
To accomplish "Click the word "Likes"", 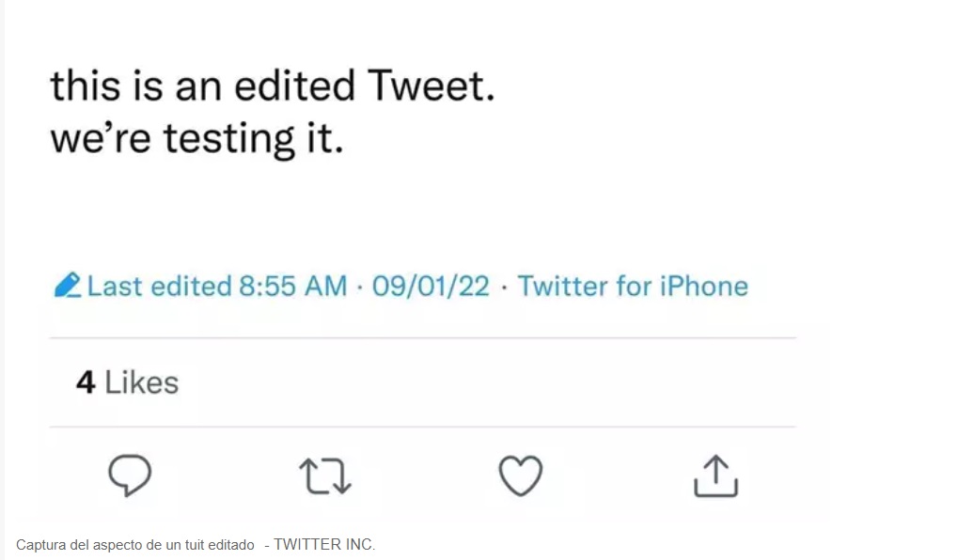I will [x=141, y=382].
